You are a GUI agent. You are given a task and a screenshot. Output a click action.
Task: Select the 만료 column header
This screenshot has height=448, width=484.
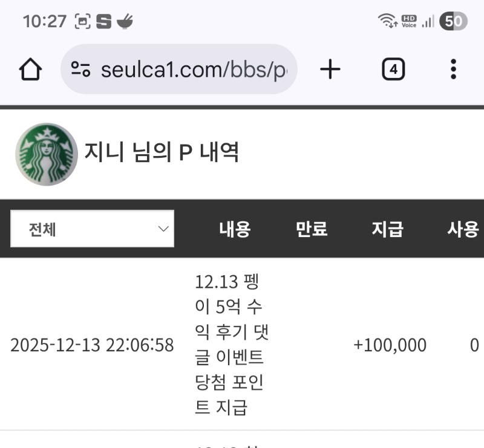point(312,230)
